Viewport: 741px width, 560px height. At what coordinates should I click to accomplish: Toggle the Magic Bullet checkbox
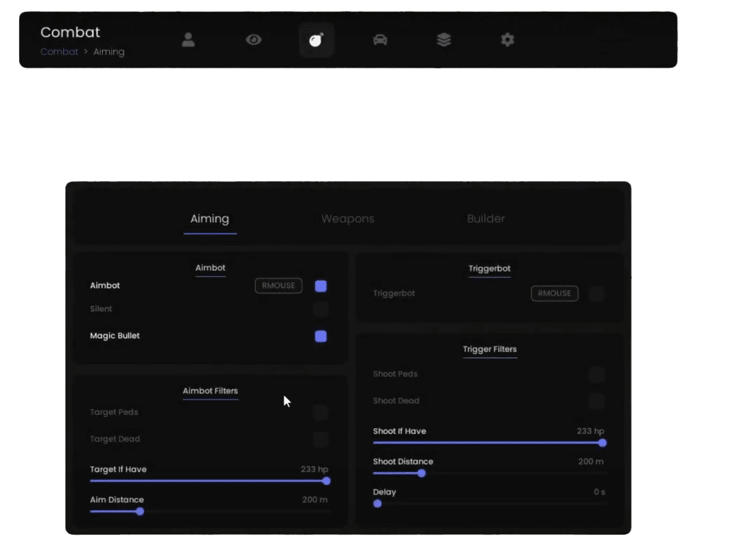(x=321, y=336)
